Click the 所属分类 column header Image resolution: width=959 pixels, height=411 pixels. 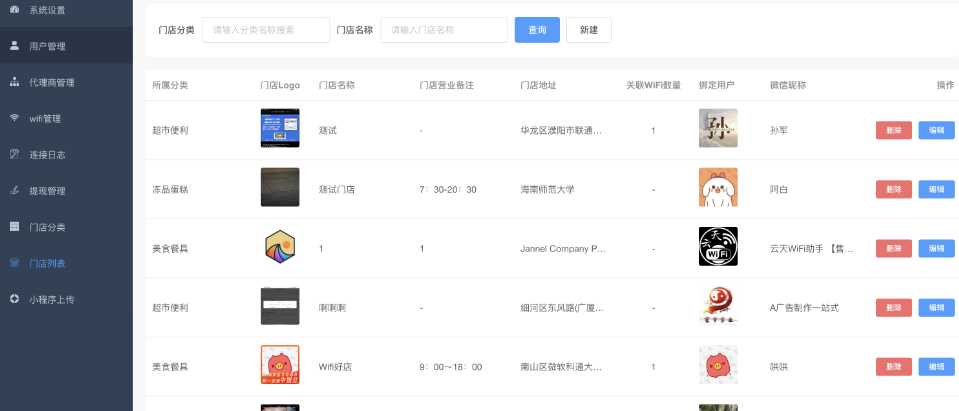pos(170,85)
